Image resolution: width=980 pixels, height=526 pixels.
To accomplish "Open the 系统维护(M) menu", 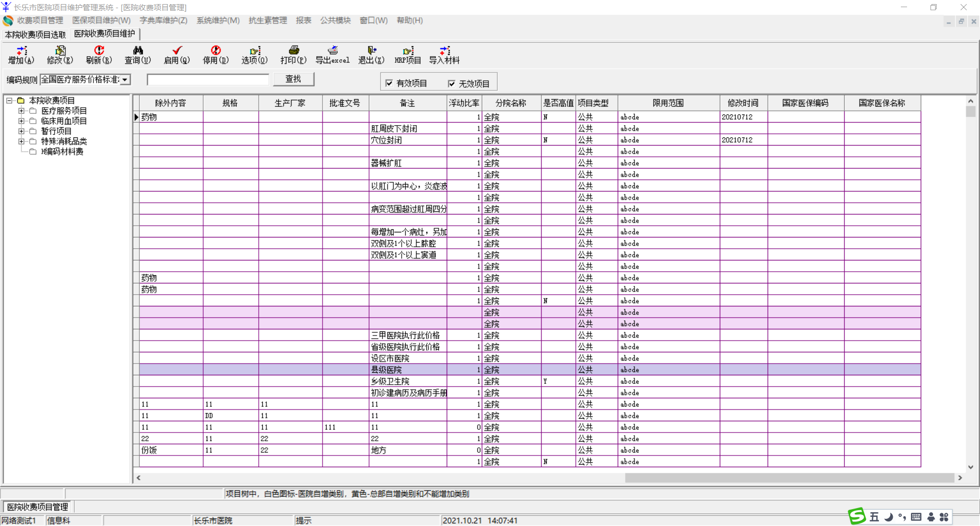I will point(218,20).
